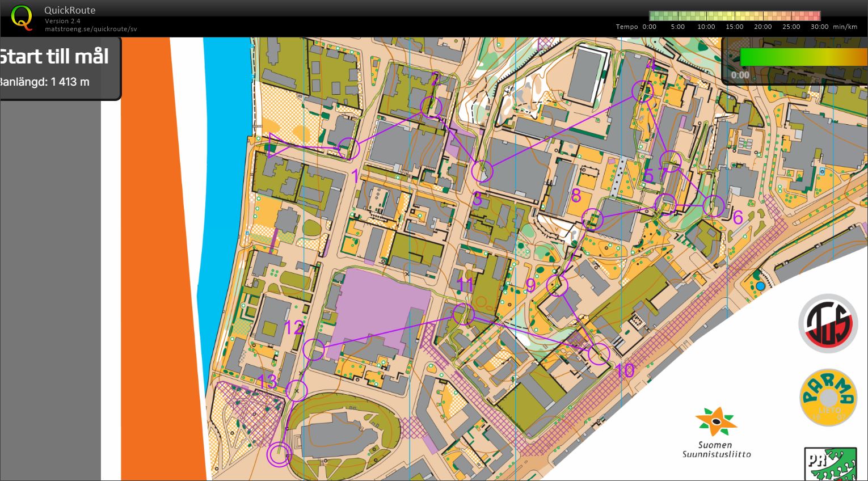Click the 20:00 tempo legend value

[763, 27]
